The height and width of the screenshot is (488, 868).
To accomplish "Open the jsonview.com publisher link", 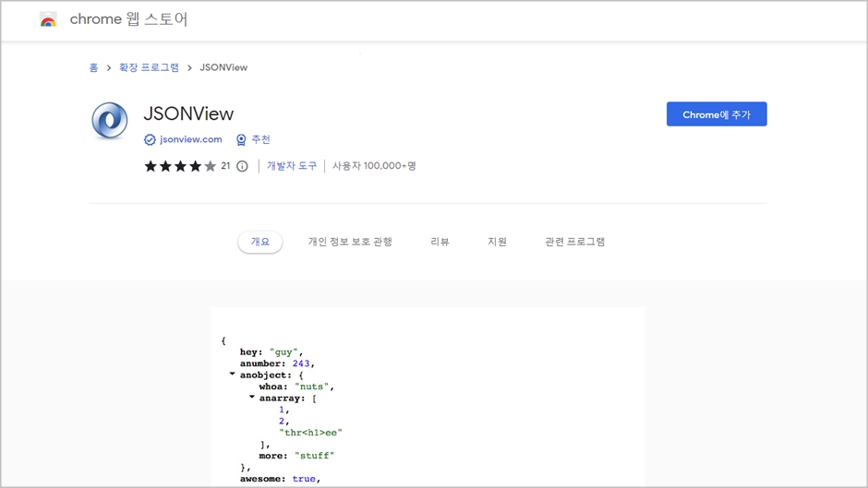I will point(191,139).
